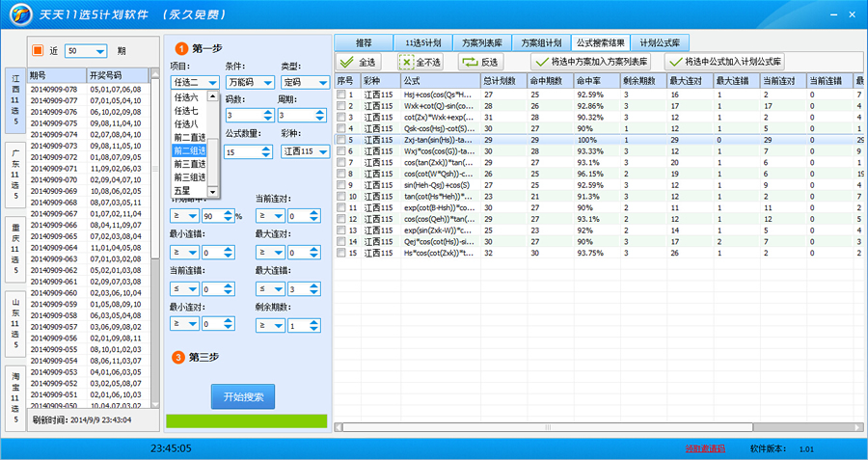Click the green checkmark 全选 icon
Viewport: 868px width, 460px height.
tap(346, 61)
